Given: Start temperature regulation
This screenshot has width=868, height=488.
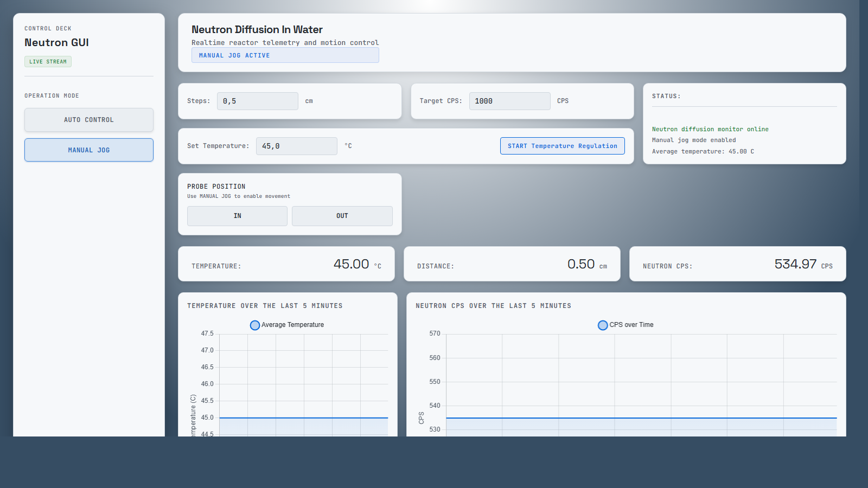Looking at the screenshot, I should tap(563, 146).
